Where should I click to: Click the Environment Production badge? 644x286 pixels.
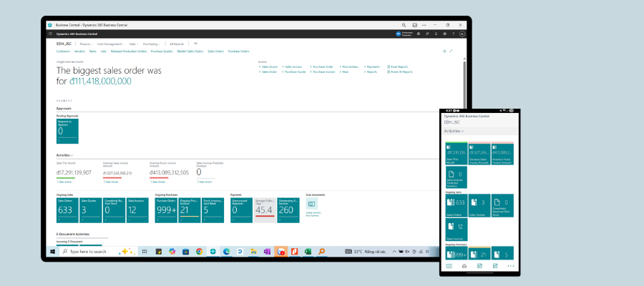(404, 34)
